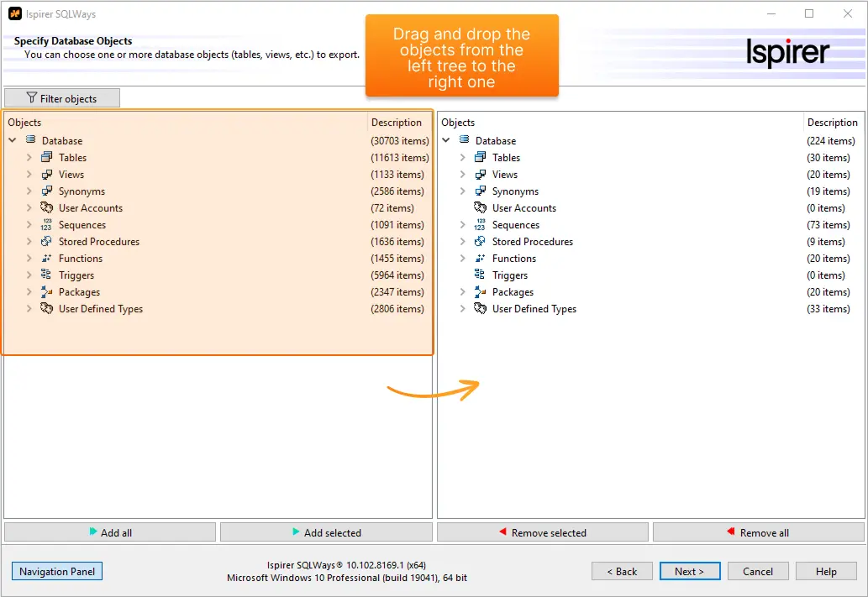868x597 pixels.
Task: Select Functions label in right tree
Action: pos(514,259)
